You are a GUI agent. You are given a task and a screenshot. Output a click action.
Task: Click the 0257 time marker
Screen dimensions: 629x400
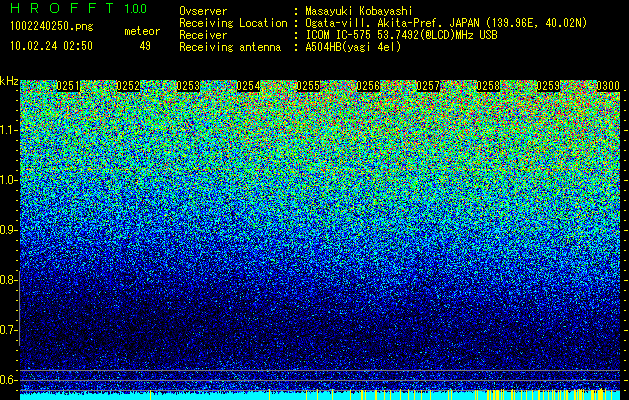point(428,86)
